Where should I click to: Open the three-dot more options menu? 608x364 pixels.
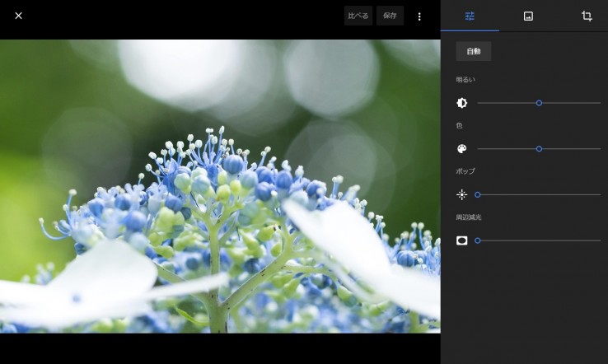(419, 16)
